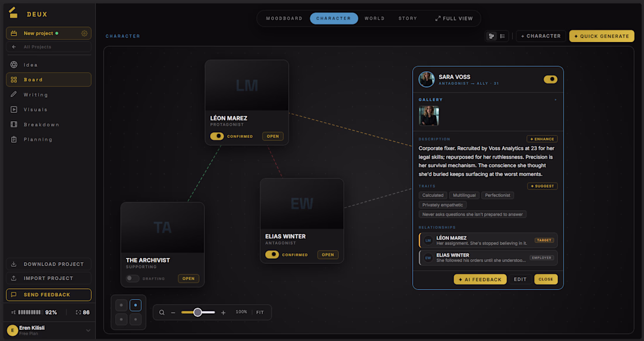
Task: Click the Quick Generate button
Action: point(602,36)
